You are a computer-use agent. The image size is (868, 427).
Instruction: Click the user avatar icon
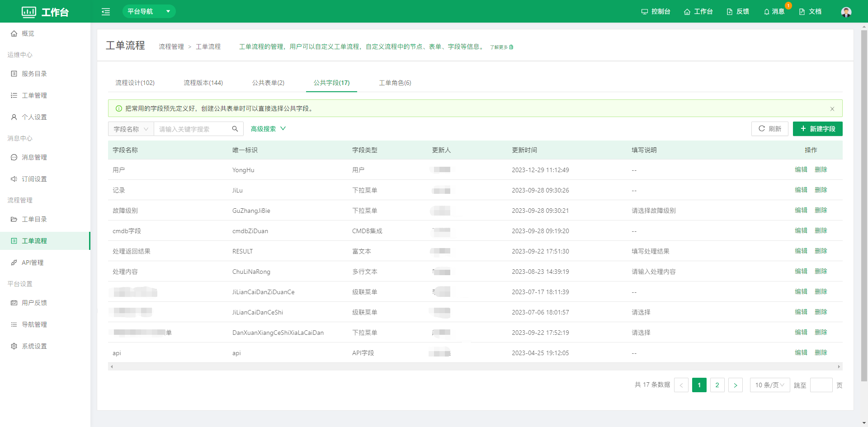846,12
